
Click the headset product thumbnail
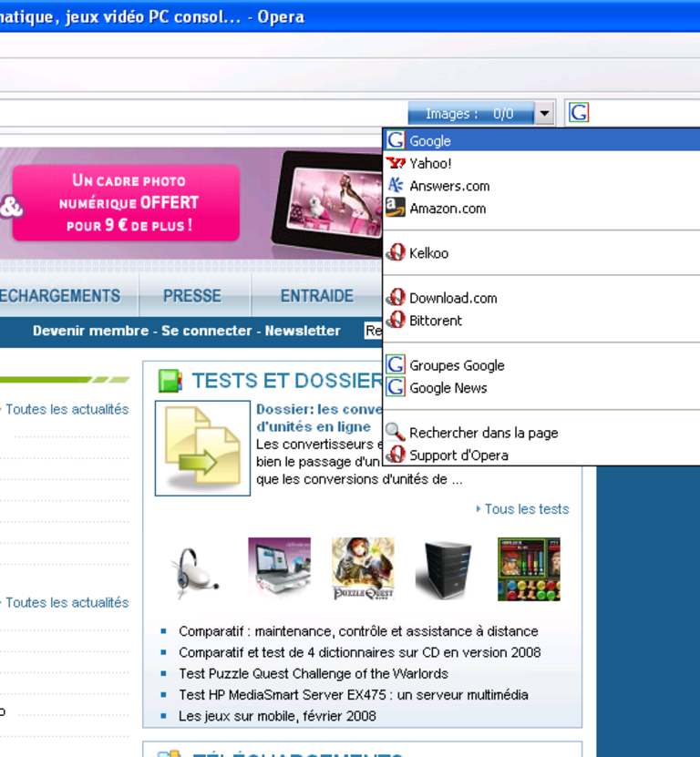coord(196,573)
